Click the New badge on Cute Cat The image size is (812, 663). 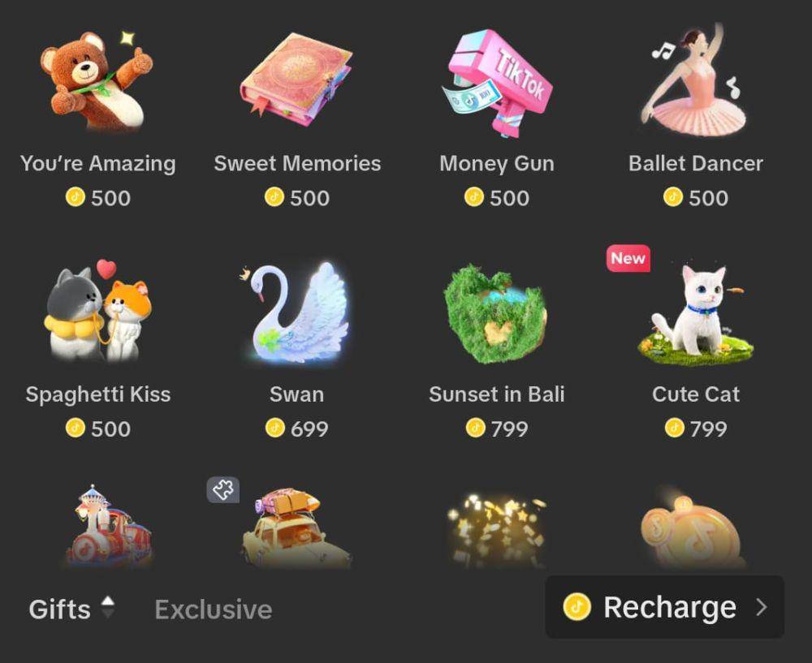tap(628, 258)
